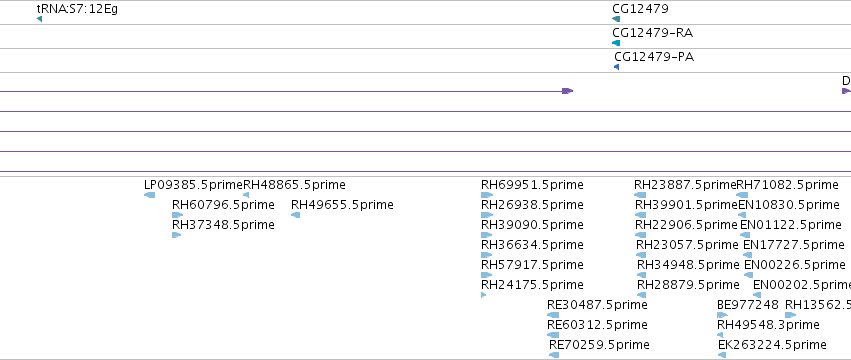Select the RH28879.5prime EST arrow

642,295
